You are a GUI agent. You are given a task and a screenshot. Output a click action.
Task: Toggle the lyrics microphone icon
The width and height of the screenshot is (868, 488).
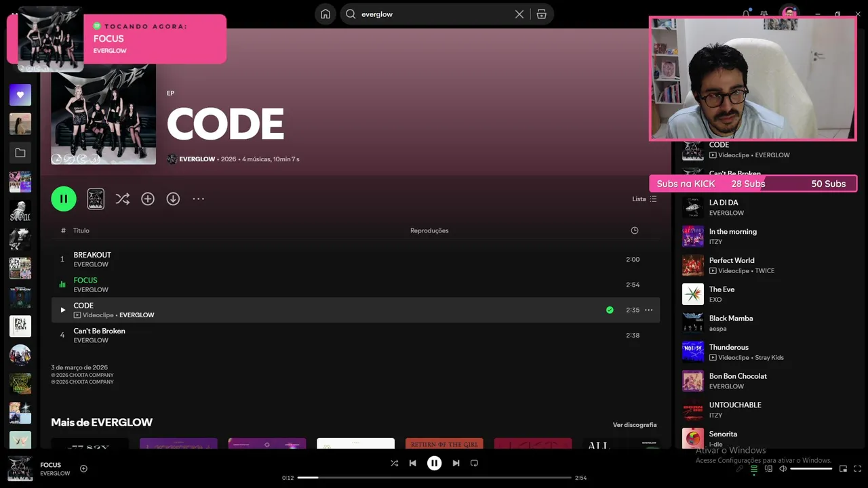point(740,468)
